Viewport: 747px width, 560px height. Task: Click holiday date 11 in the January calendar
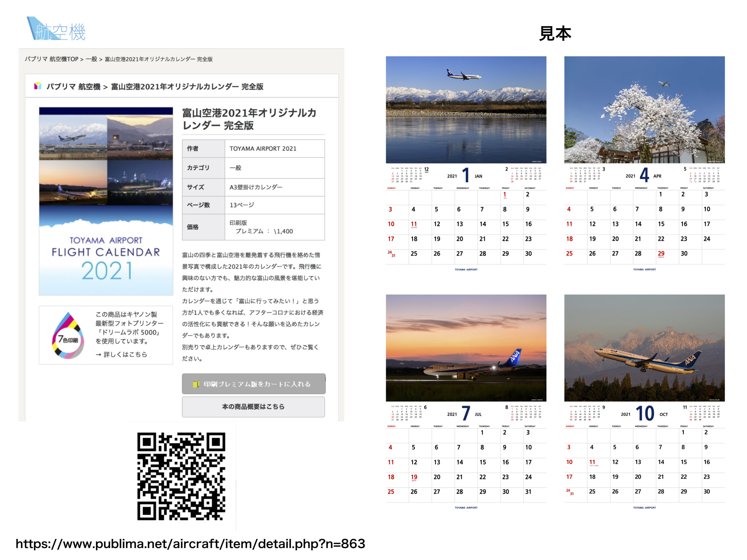[x=414, y=225]
